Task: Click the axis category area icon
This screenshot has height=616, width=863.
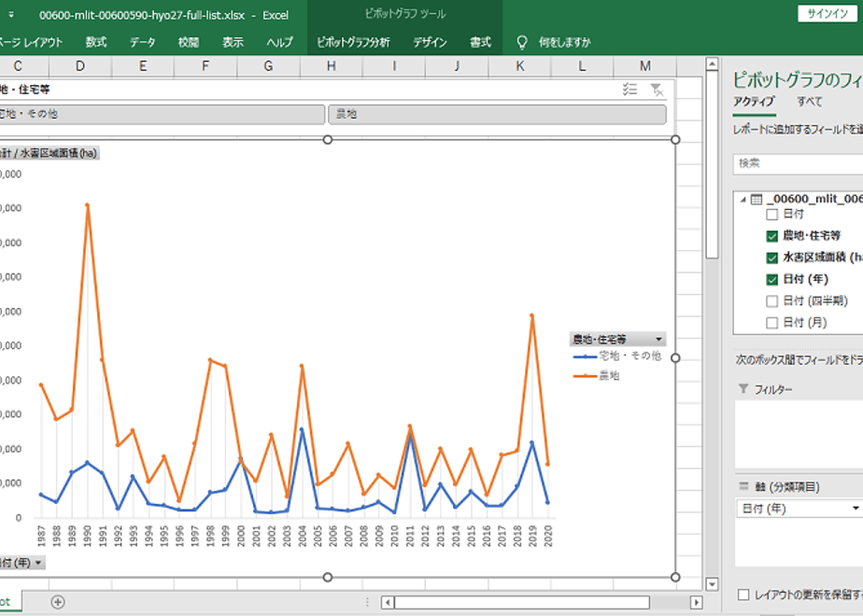Action: point(743,486)
